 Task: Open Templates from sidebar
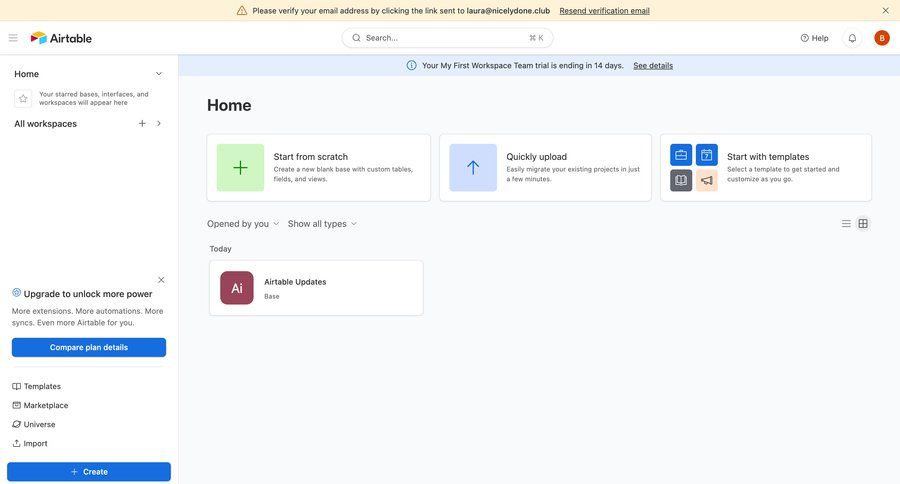click(x=36, y=386)
